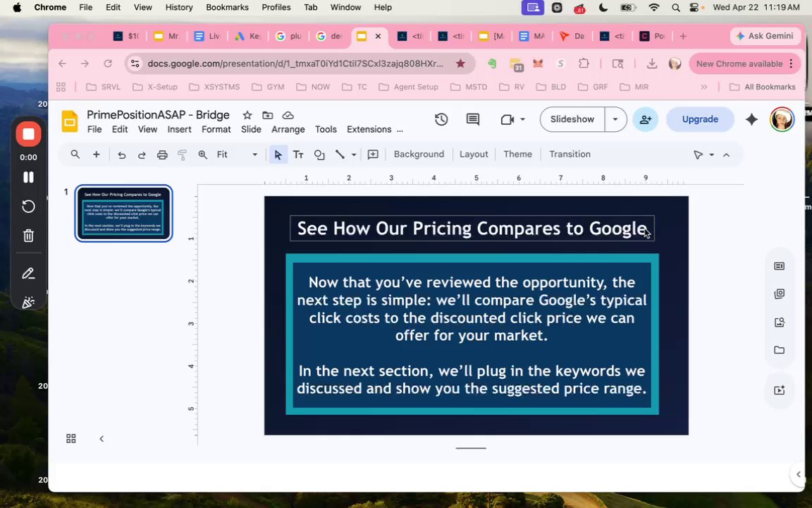Open the Slide menu
The width and height of the screenshot is (812, 508).
point(251,129)
